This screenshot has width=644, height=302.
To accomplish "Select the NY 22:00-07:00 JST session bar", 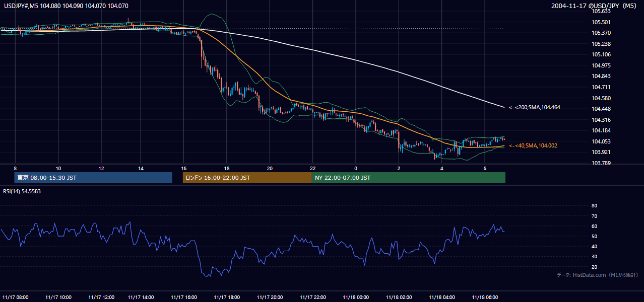I will tap(409, 178).
